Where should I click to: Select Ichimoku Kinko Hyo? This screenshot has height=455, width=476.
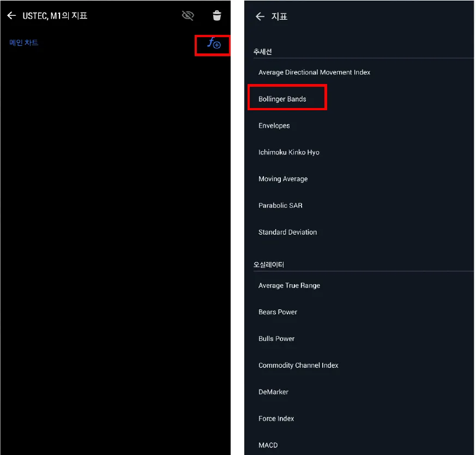click(x=288, y=152)
